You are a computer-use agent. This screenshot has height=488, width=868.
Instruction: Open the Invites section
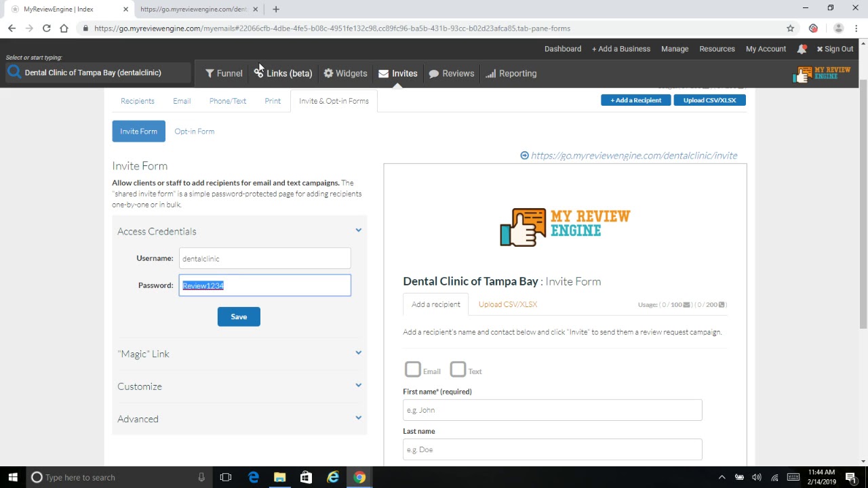point(398,73)
